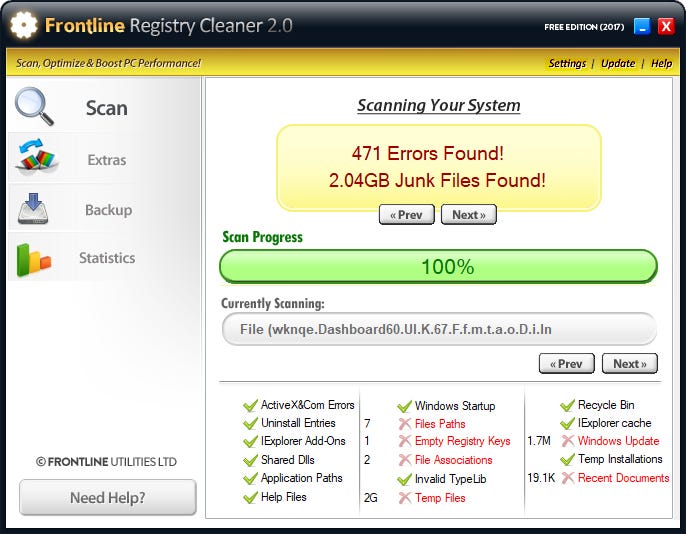This screenshot has height=534, width=686.
Task: Click Prev under the errors found box
Action: click(x=406, y=215)
